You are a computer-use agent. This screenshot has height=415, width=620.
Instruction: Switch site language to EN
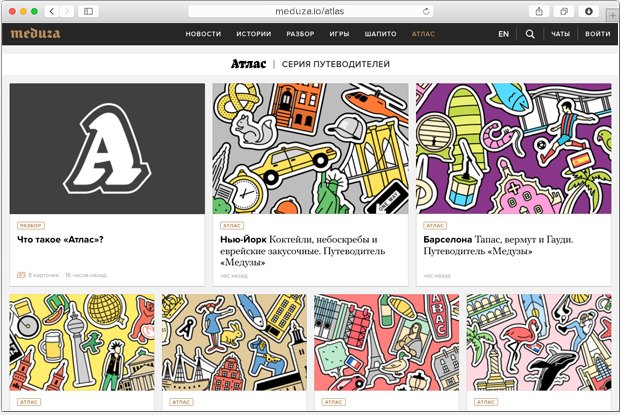point(503,34)
